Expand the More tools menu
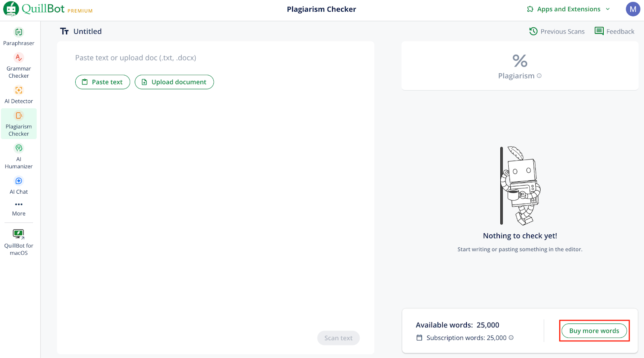 19,208
